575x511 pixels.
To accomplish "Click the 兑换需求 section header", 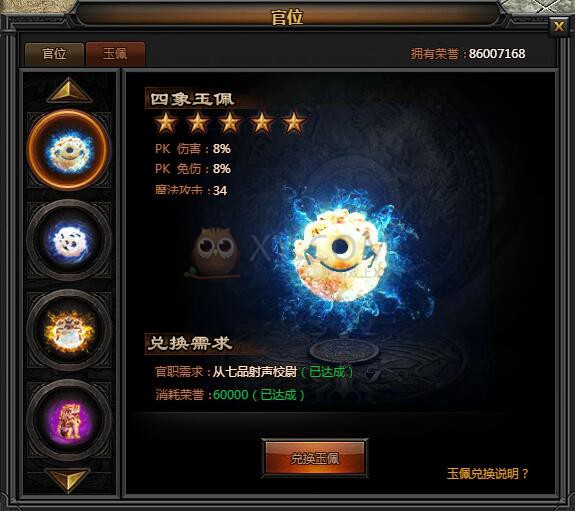I will (x=190, y=343).
